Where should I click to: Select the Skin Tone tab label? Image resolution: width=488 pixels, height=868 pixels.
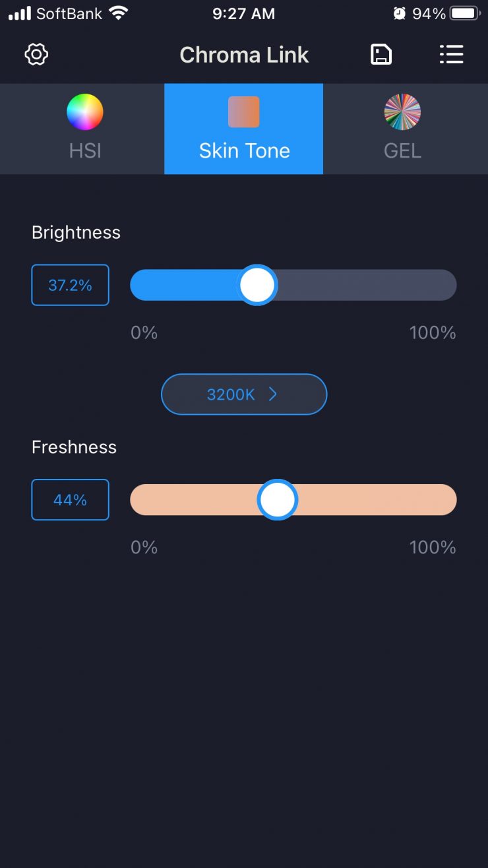point(244,150)
